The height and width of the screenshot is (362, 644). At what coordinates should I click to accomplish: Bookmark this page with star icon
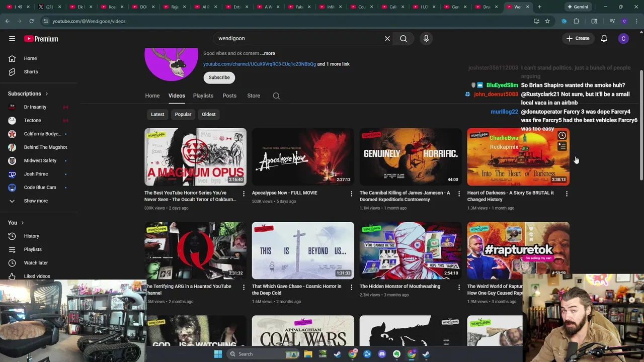pyautogui.click(x=547, y=21)
